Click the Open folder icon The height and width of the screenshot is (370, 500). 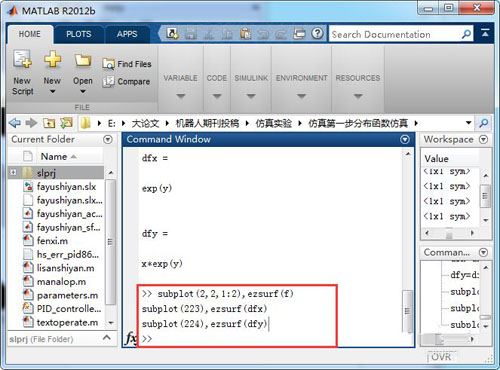[83, 60]
